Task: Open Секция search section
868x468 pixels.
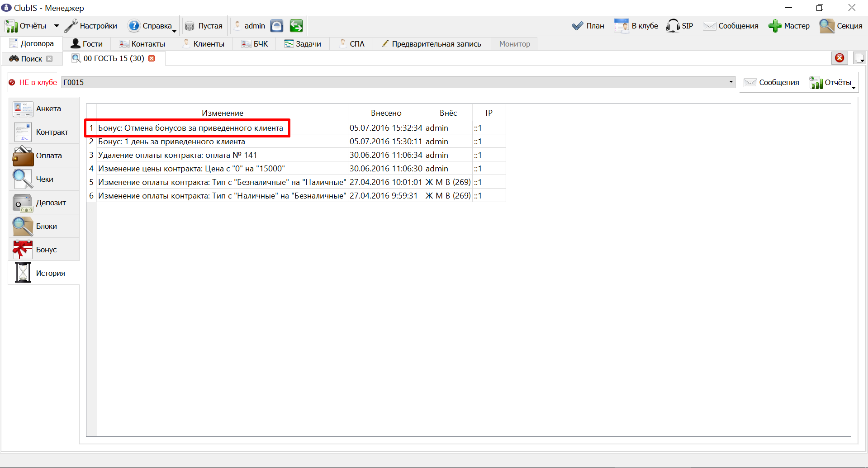Action: 841,26
